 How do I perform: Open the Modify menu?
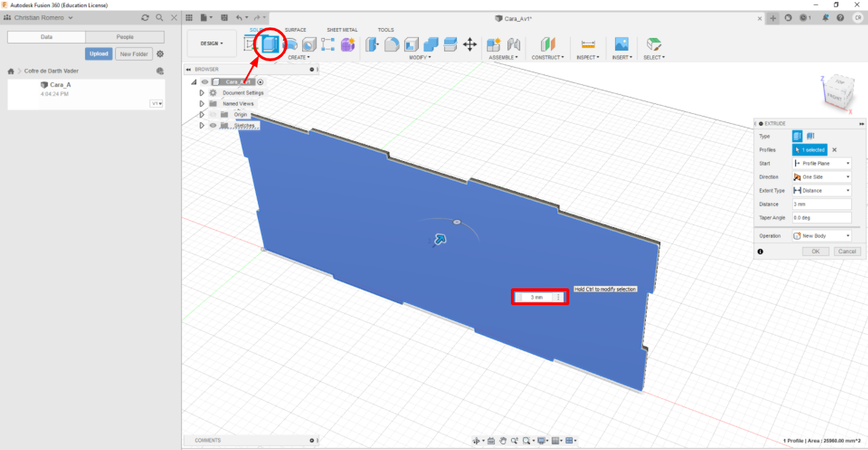tap(420, 58)
